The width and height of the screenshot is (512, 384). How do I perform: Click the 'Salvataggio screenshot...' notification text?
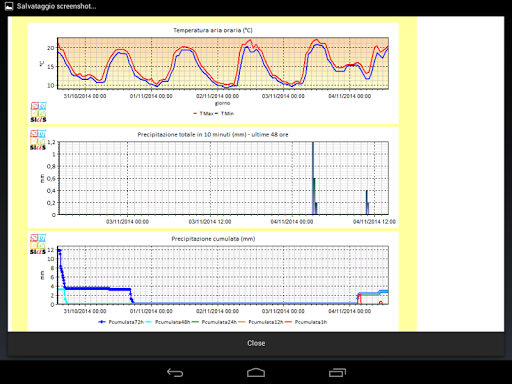pyautogui.click(x=56, y=6)
